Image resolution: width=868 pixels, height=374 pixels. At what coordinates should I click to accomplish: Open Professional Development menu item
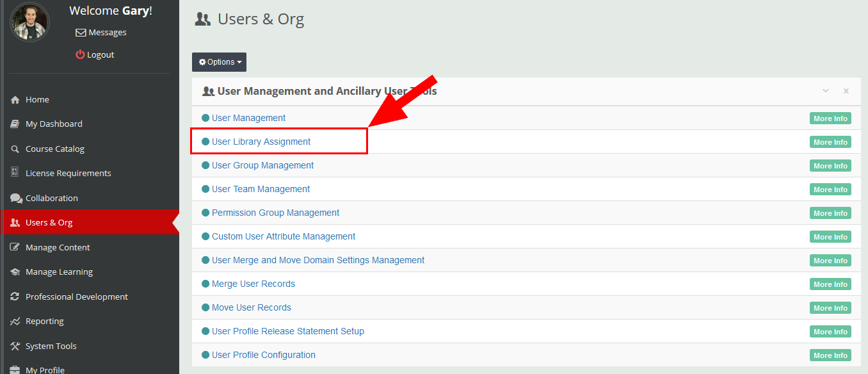[x=76, y=297]
